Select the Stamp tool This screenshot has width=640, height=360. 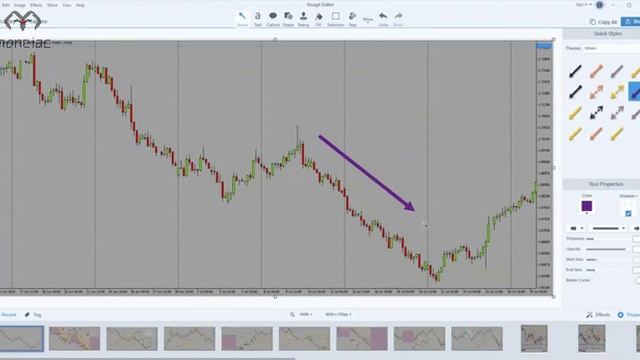click(303, 19)
